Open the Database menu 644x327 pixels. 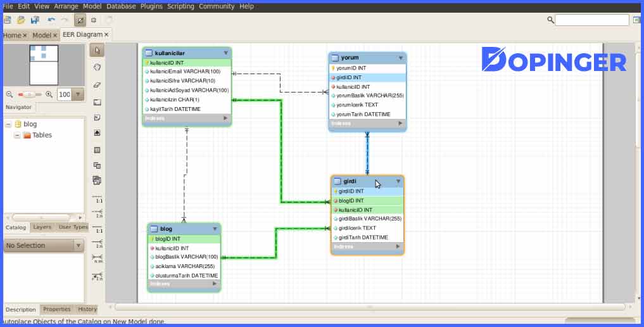point(121,6)
